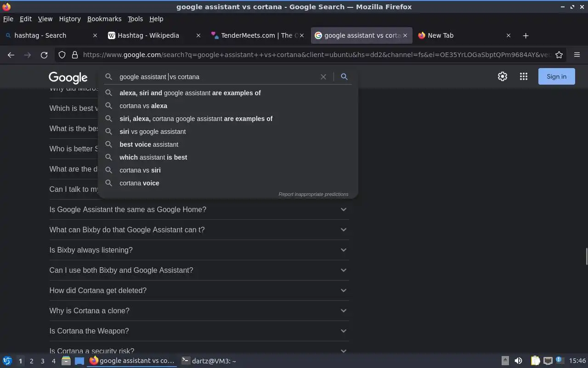Click the network icon in tray
588x368 pixels.
pos(548,361)
